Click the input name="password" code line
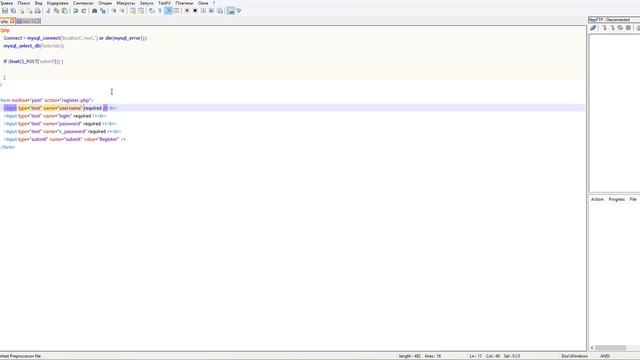 (x=60, y=124)
